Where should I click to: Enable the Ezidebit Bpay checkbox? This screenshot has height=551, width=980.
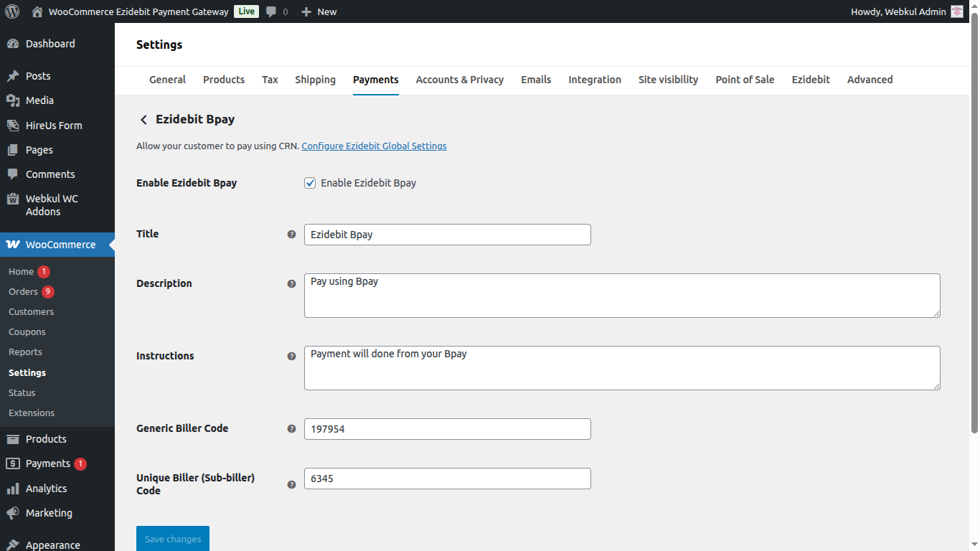[x=310, y=183]
